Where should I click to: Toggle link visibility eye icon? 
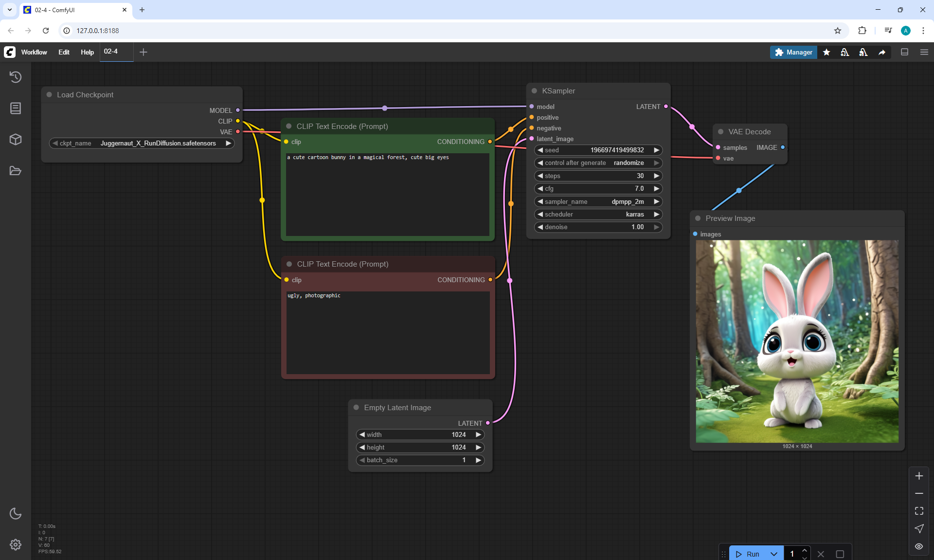[919, 546]
